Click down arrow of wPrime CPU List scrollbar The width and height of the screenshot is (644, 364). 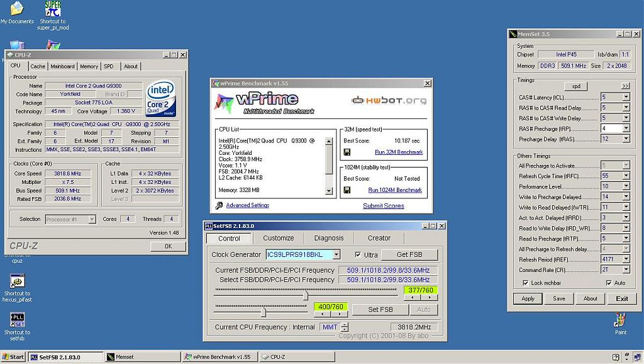point(328,191)
